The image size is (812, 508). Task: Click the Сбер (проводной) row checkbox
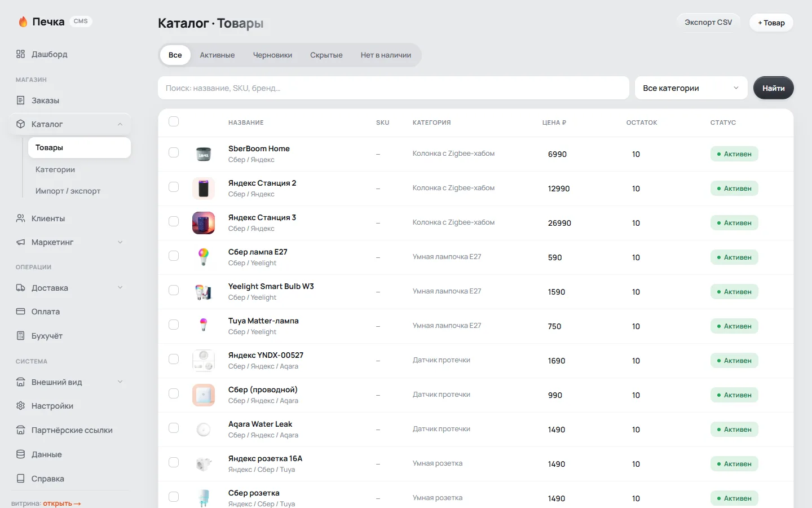[174, 393]
